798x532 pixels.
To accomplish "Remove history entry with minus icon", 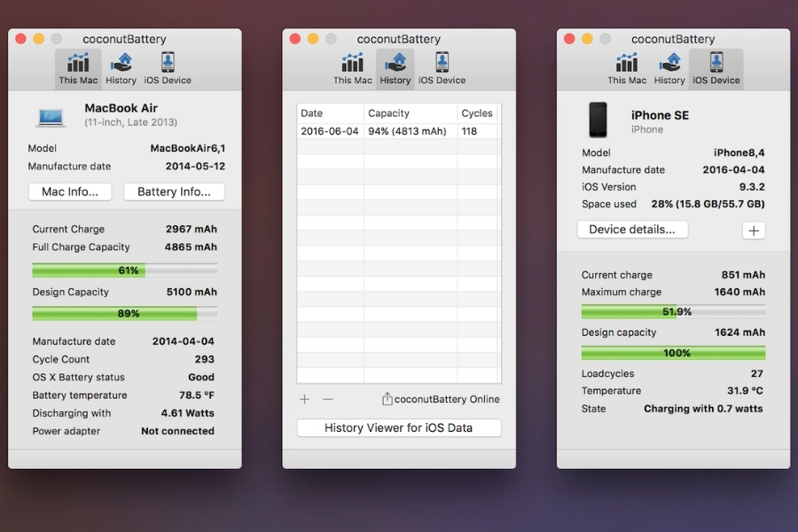I will [x=328, y=399].
